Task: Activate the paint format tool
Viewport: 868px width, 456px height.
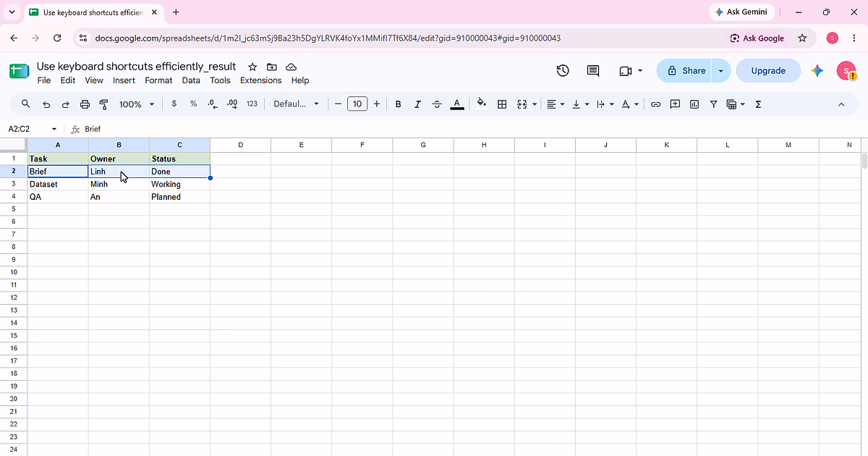Action: pos(103,104)
